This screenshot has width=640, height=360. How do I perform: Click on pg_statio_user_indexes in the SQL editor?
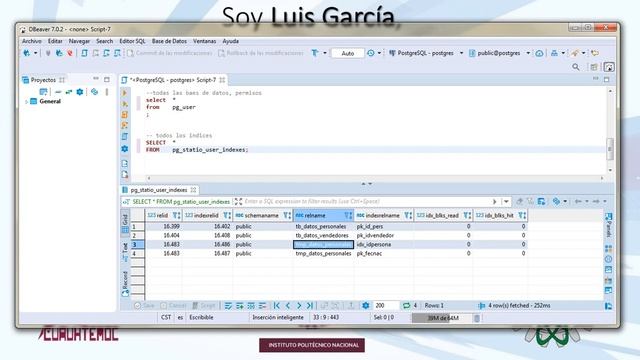[209, 150]
